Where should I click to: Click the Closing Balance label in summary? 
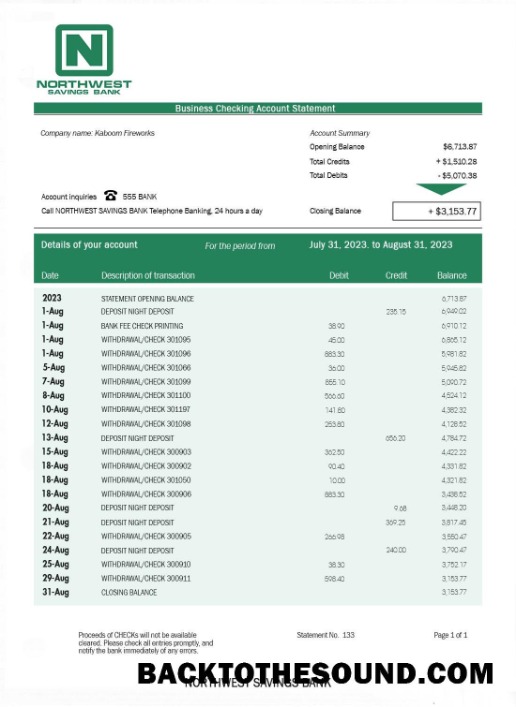click(x=335, y=211)
